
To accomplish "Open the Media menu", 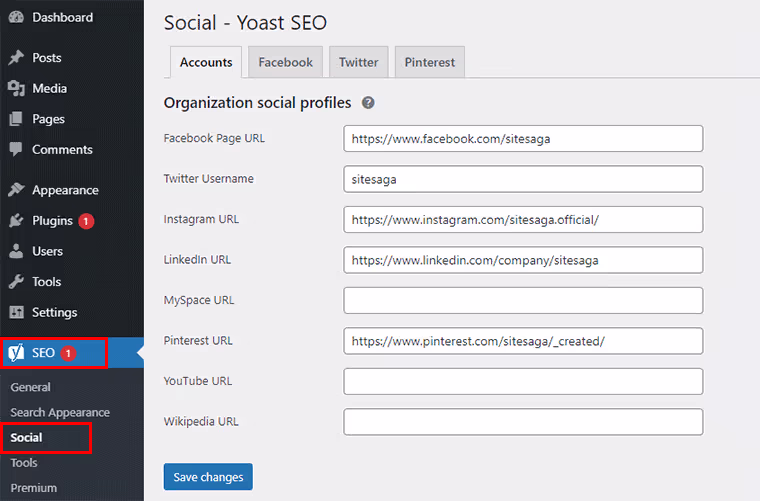I will pyautogui.click(x=49, y=88).
